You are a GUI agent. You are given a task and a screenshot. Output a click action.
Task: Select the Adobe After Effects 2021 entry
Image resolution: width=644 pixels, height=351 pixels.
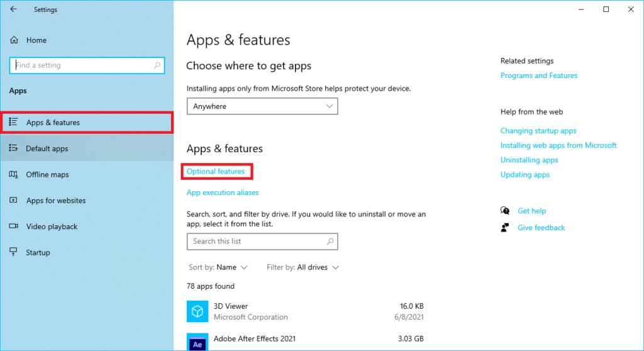305,341
